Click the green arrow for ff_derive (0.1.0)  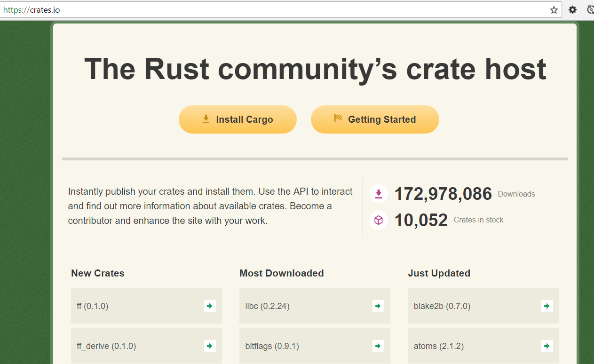pos(210,346)
